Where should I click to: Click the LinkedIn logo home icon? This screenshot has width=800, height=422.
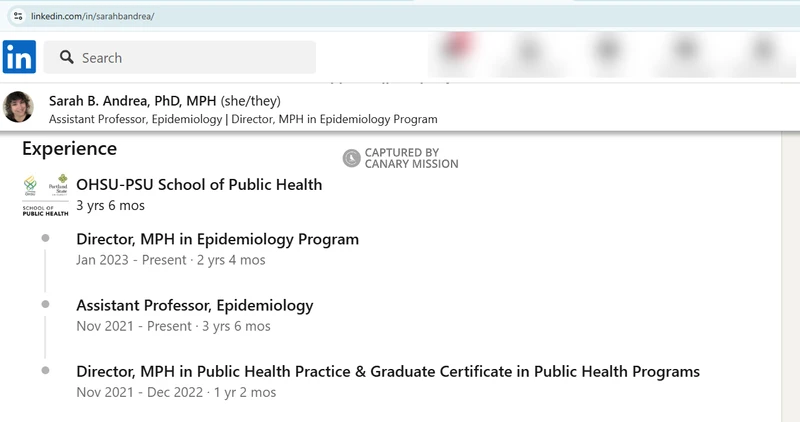click(19, 57)
